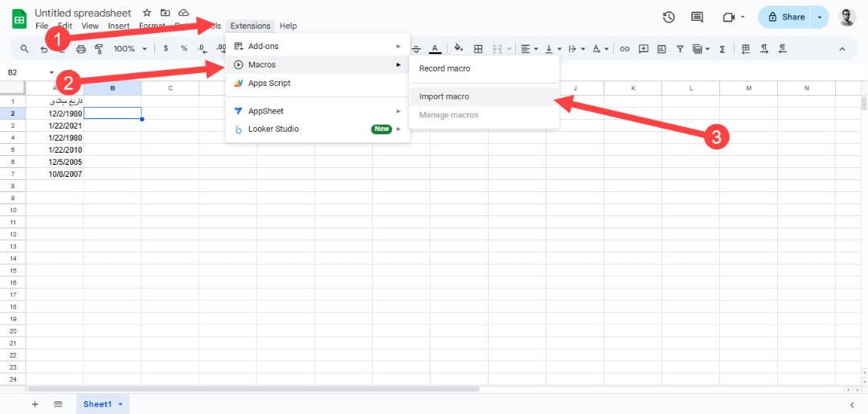Image resolution: width=868 pixels, height=414 pixels.
Task: Open the File menu
Action: (x=42, y=26)
